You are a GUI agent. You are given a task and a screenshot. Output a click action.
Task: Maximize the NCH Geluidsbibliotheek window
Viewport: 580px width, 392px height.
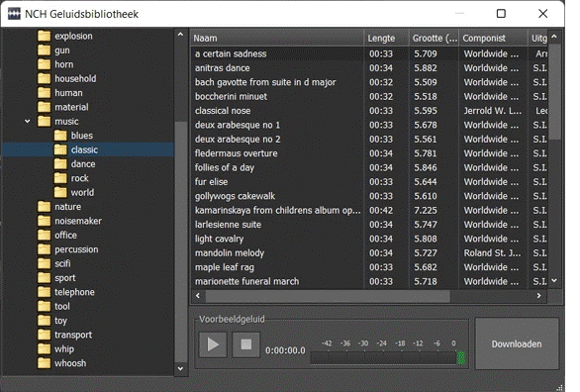tap(501, 14)
